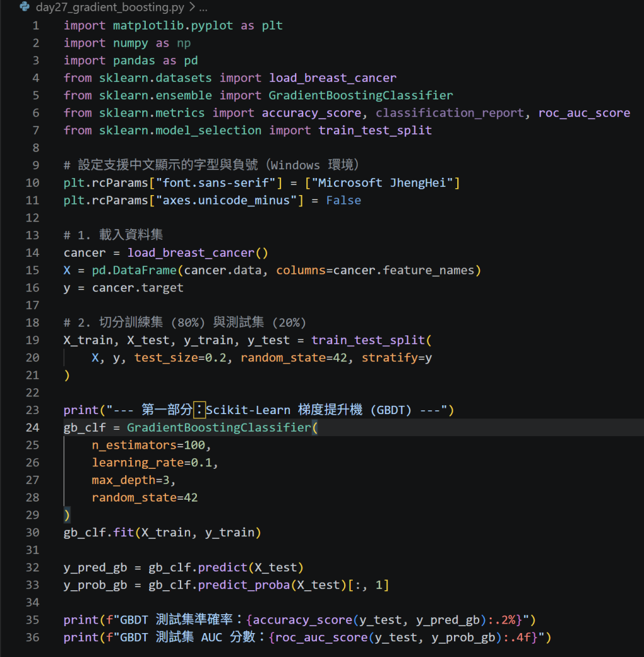Click line number 19 in the gutter
This screenshot has height=657, width=644.
click(x=32, y=340)
